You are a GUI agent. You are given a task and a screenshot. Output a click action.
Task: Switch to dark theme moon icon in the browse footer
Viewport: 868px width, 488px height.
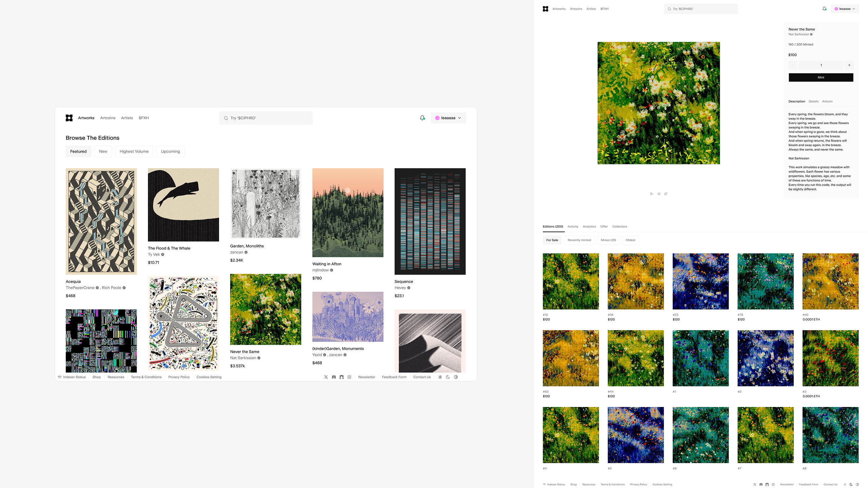pos(448,377)
